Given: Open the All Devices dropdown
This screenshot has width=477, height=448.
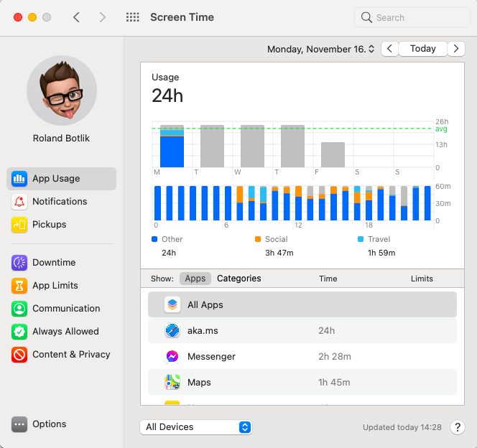Looking at the screenshot, I should 196,427.
